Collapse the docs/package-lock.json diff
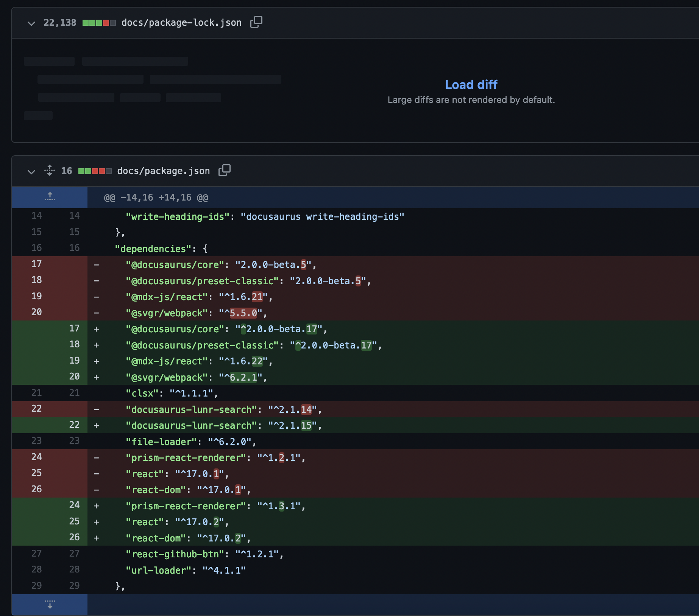Viewport: 699px width, 616px height. point(31,23)
